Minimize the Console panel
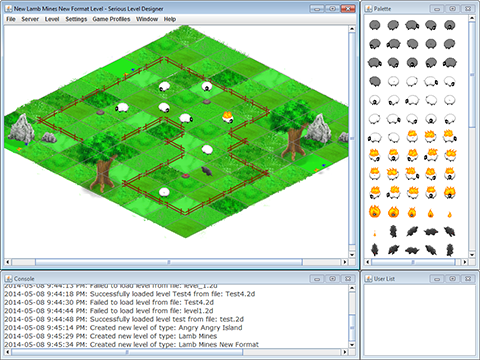Viewport: 480px width, 360px height. pyautogui.click(x=317, y=279)
